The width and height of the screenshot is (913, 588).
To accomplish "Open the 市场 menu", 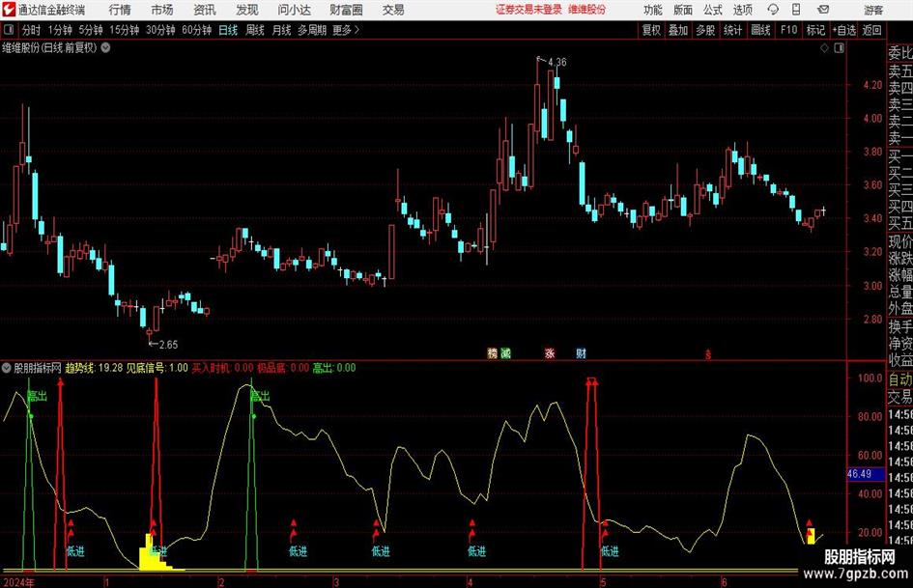I will click(162, 10).
